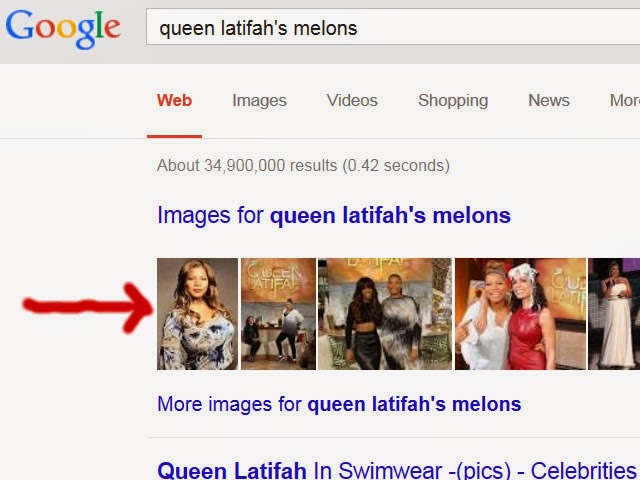The width and height of the screenshot is (640, 480).
Task: Click the 'About 34,900,000 results' stats text
Action: pos(303,165)
